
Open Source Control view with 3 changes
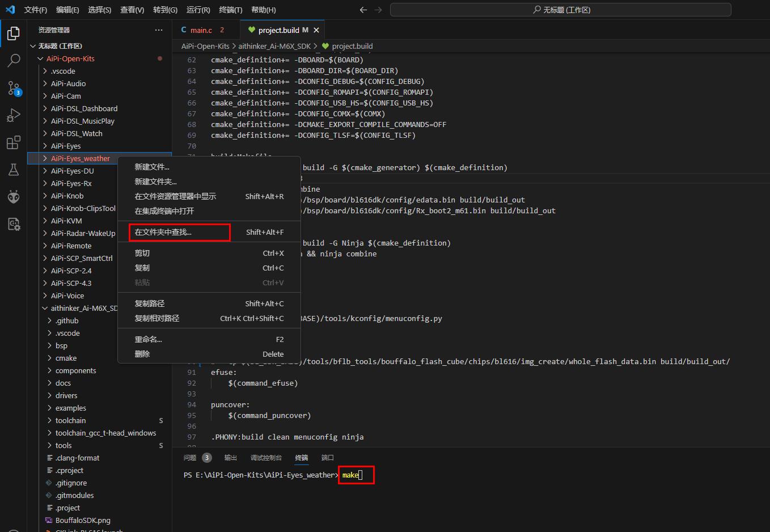14,88
